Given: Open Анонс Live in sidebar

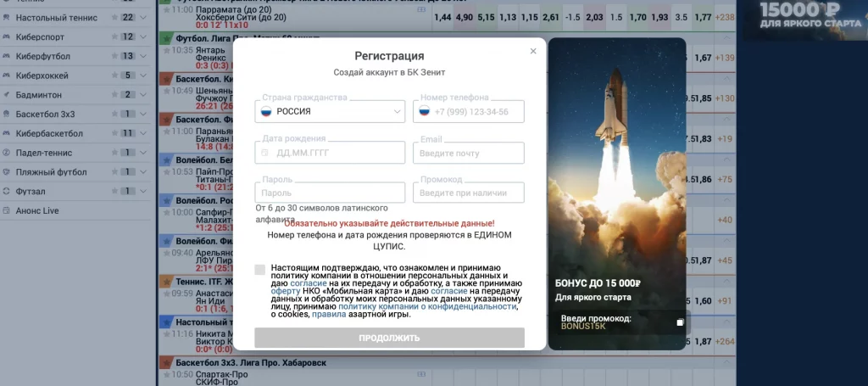Looking at the screenshot, I should [x=37, y=210].
